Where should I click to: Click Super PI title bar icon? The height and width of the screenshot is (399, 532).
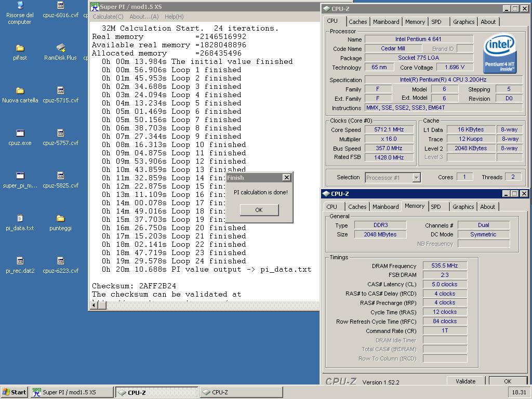[95, 6]
